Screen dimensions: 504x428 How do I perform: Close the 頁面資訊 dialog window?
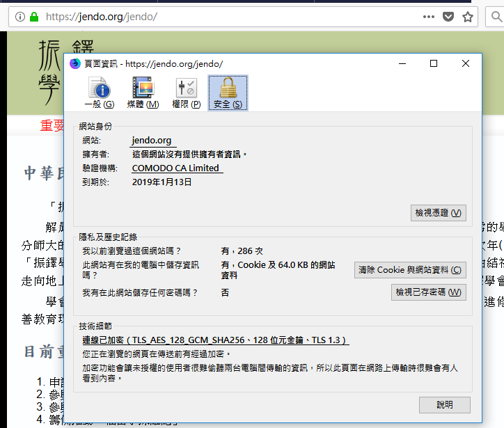pos(466,64)
